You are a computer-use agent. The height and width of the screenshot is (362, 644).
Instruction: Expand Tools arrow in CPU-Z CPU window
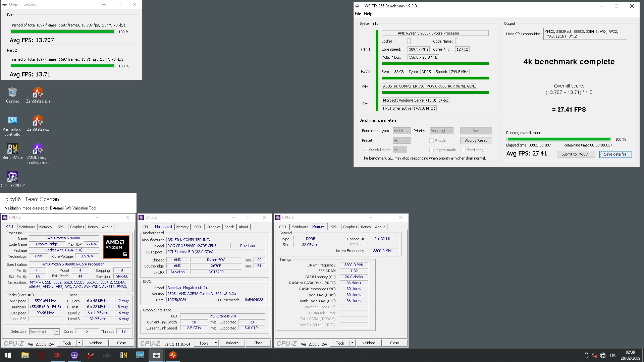pos(79,343)
